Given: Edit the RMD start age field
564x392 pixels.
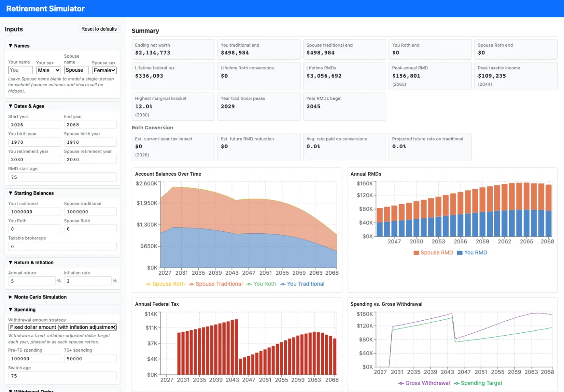Looking at the screenshot, I should [x=62, y=177].
